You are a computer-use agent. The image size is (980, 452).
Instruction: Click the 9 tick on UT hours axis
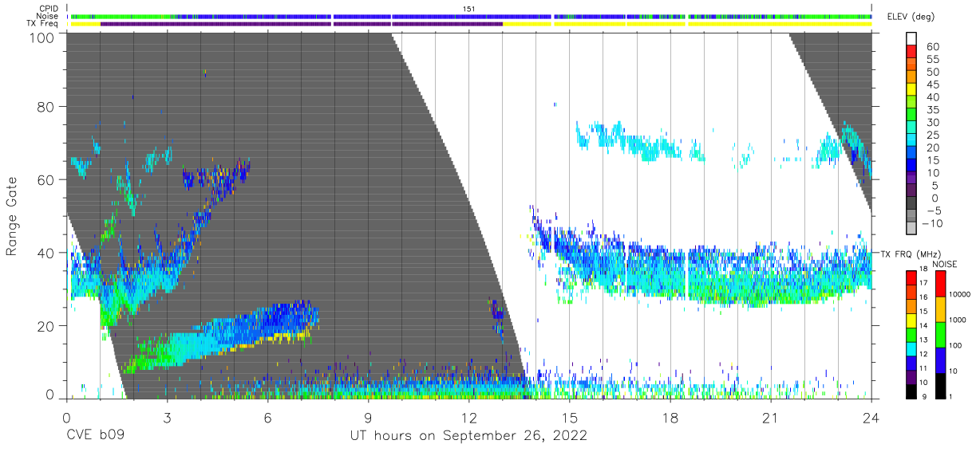pyautogui.click(x=368, y=418)
